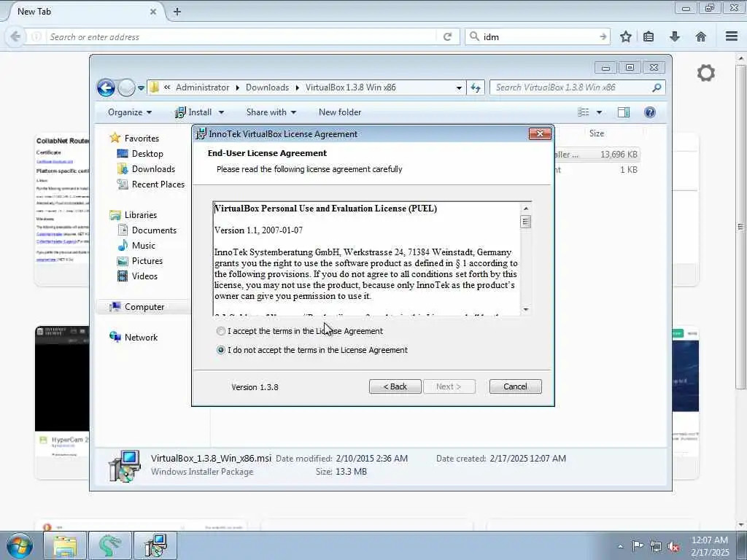Open Explorer help icon
747x560 pixels.
tap(650, 112)
